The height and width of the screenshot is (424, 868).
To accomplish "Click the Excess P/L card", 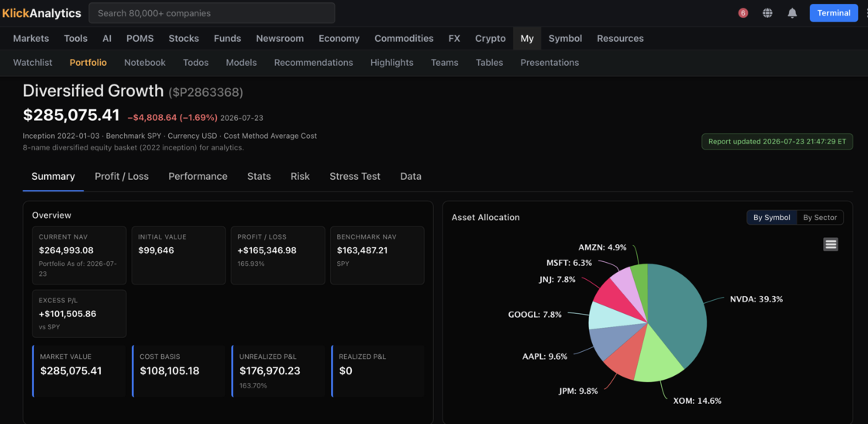I will point(79,313).
